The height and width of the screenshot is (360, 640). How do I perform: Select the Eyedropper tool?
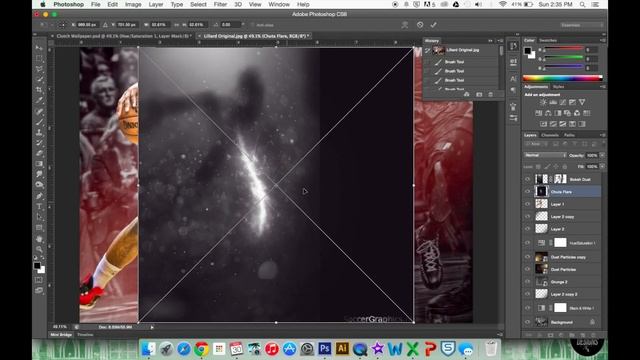coord(39,100)
